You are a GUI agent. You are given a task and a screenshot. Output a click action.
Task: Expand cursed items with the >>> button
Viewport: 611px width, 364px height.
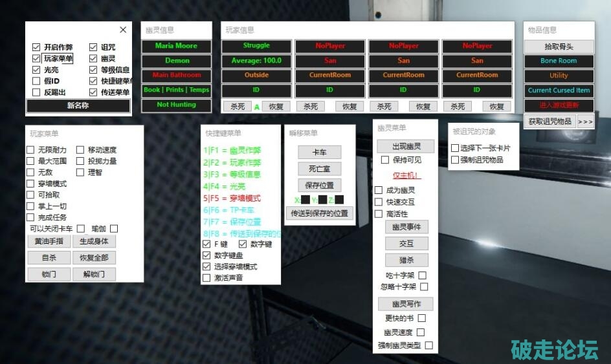click(585, 121)
